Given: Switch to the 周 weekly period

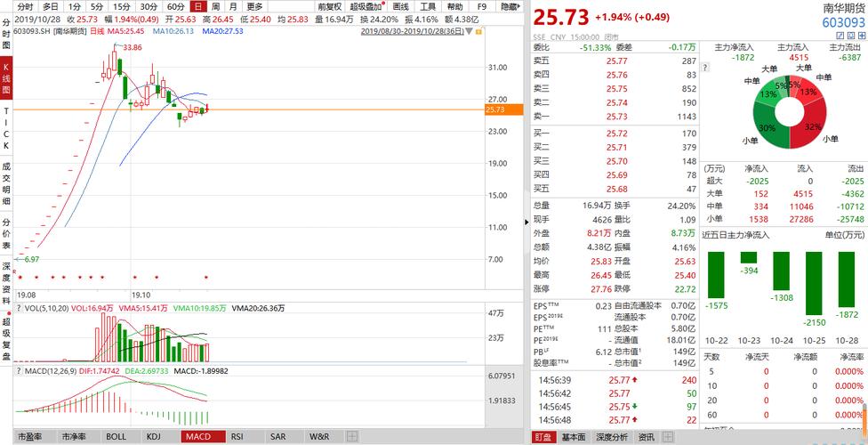Looking at the screenshot, I should (216, 6).
